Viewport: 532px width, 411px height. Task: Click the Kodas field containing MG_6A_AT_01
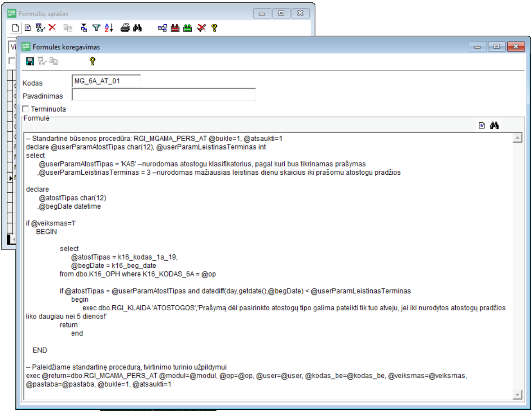point(106,81)
